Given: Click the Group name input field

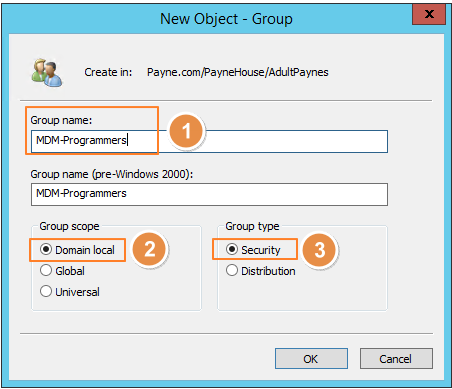Looking at the screenshot, I should coord(209,141).
